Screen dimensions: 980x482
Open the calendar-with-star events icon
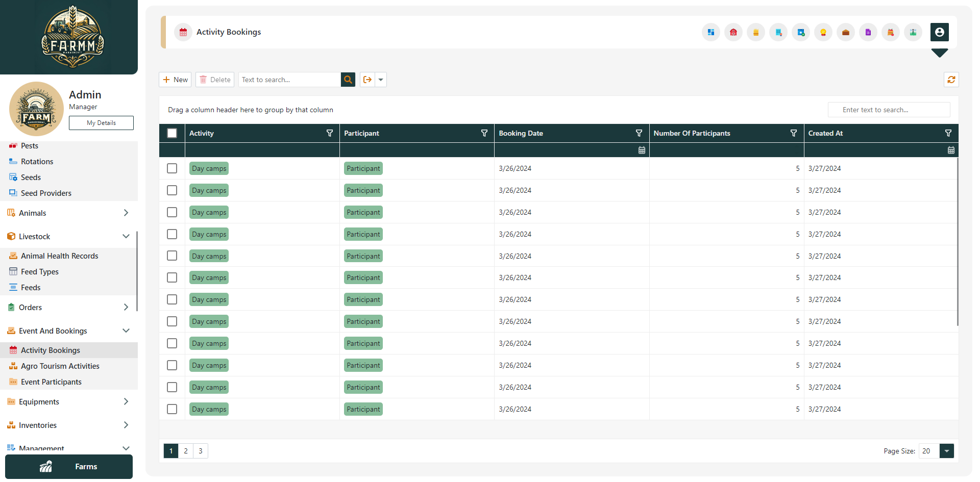(801, 32)
